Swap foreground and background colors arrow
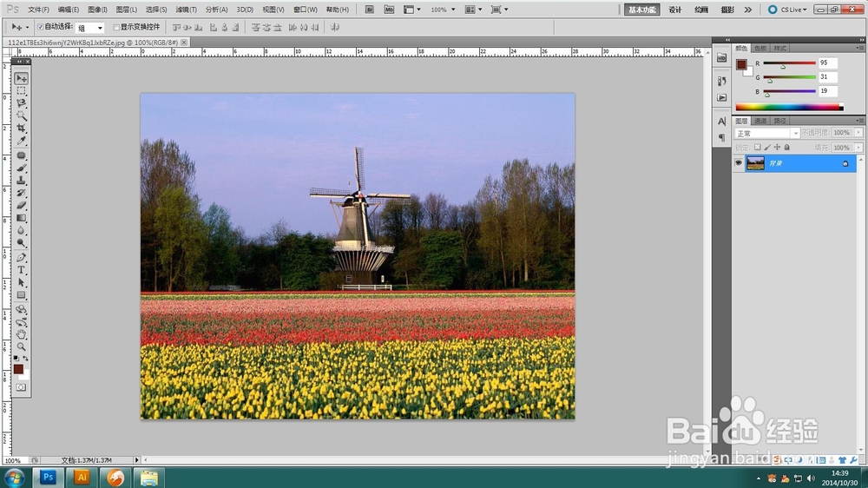Screen dimensions: 868x488 point(25,359)
